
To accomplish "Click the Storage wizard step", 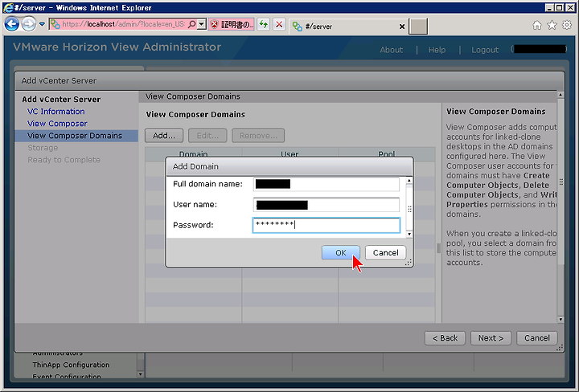I will point(43,148).
